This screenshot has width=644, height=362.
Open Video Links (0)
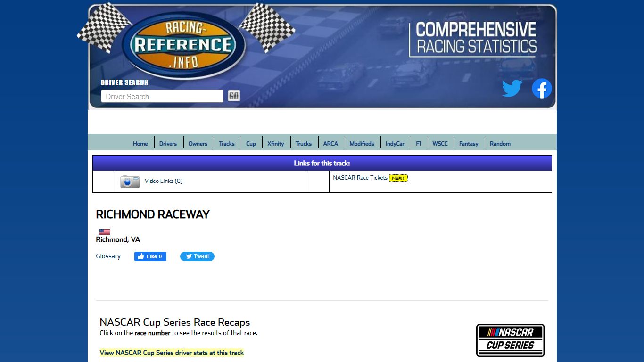click(x=164, y=181)
